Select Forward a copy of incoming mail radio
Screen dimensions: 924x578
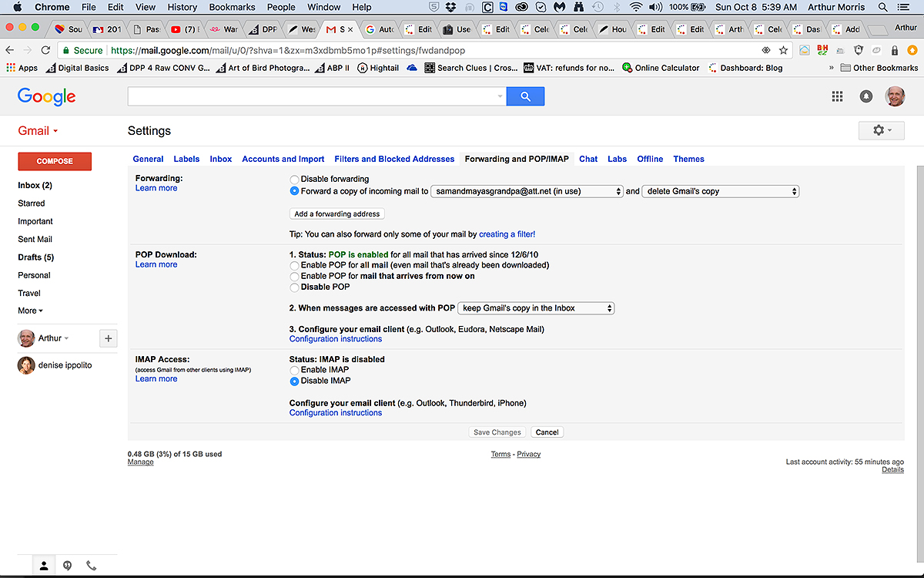click(x=294, y=191)
